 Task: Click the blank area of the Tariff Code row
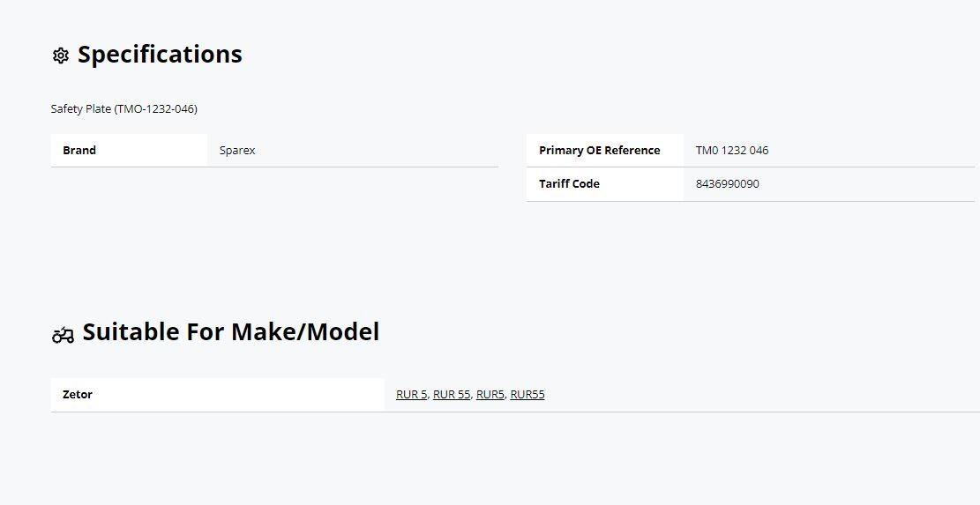click(867, 184)
